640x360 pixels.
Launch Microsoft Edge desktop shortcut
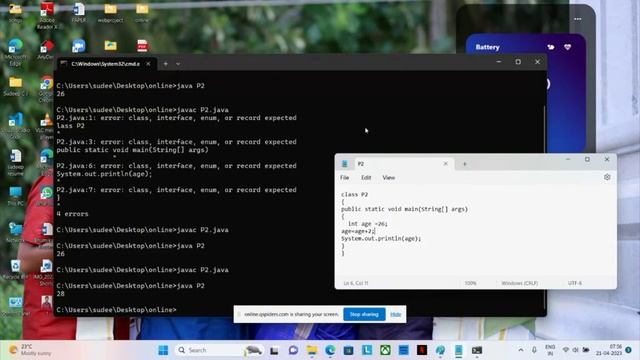[x=16, y=52]
